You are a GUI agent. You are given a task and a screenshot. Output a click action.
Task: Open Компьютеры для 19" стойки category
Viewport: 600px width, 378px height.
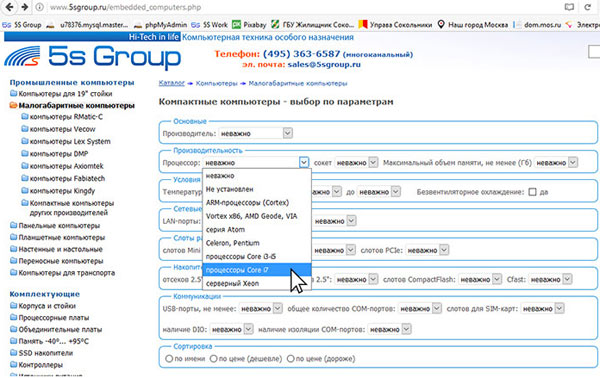[61, 94]
